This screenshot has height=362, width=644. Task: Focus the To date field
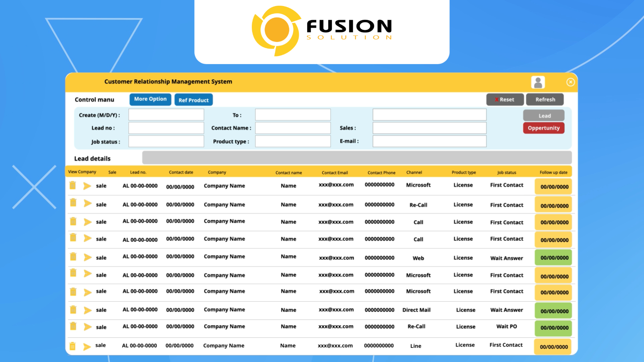coord(293,115)
